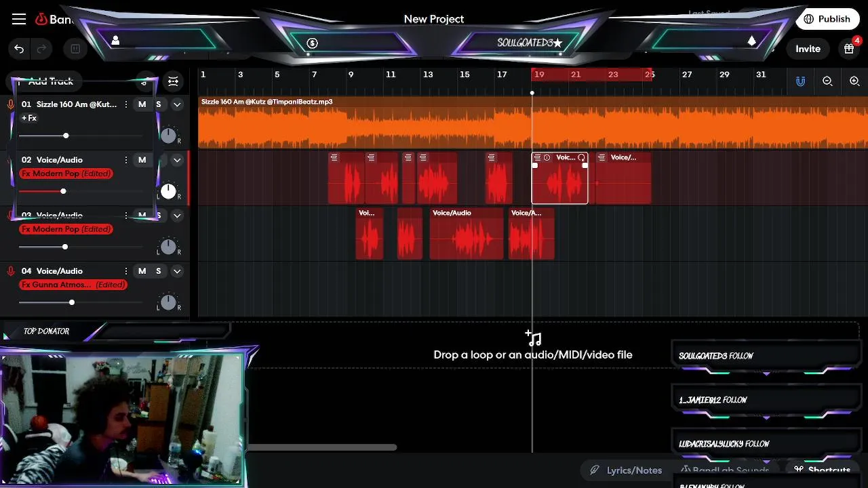Click the track layout icon beside Add Track
This screenshot has height=488, width=868.
pos(174,81)
